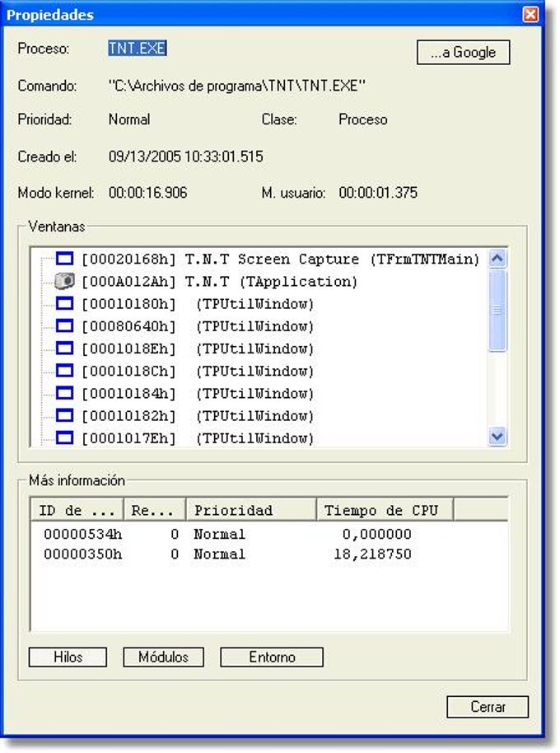Click the Clase value 'Proceso'
The width and height of the screenshot is (560, 753).
coord(363,119)
